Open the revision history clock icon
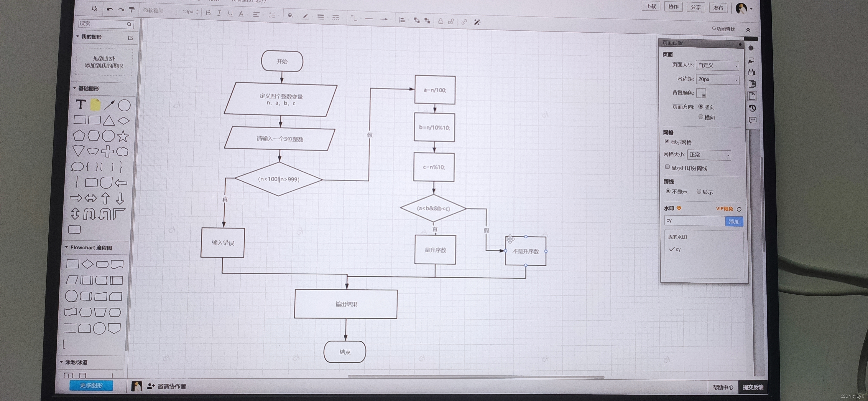 752,108
